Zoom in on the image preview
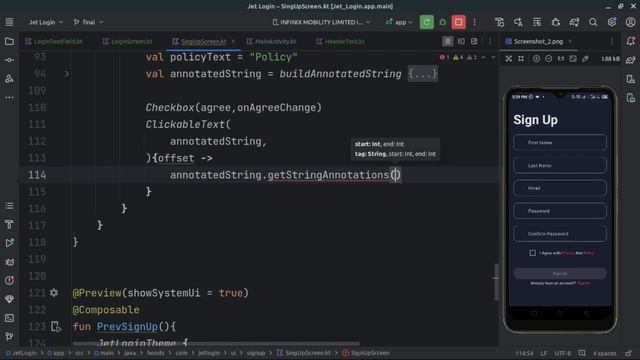640x360 pixels. [x=536, y=59]
